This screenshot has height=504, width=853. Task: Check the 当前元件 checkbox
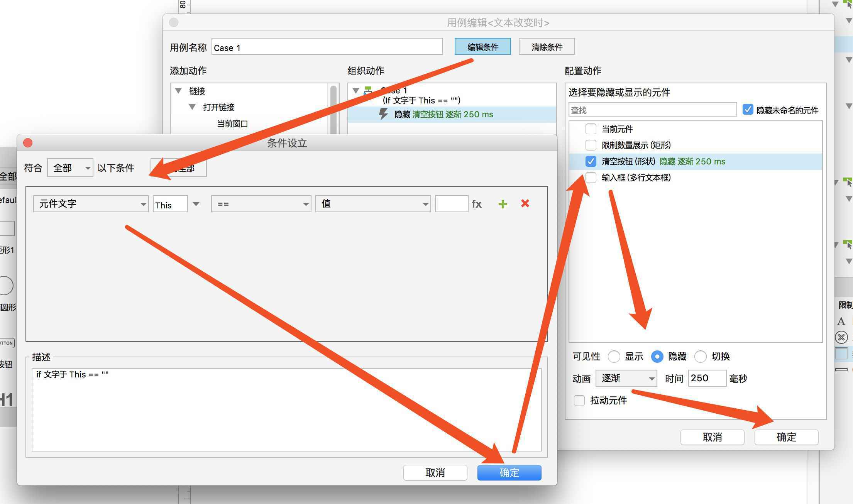point(591,129)
